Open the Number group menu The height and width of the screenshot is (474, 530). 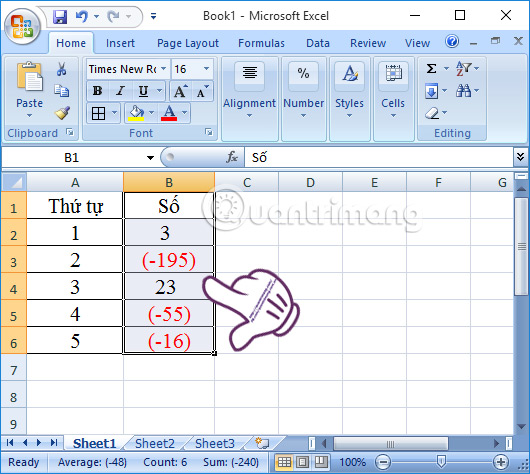pyautogui.click(x=304, y=99)
